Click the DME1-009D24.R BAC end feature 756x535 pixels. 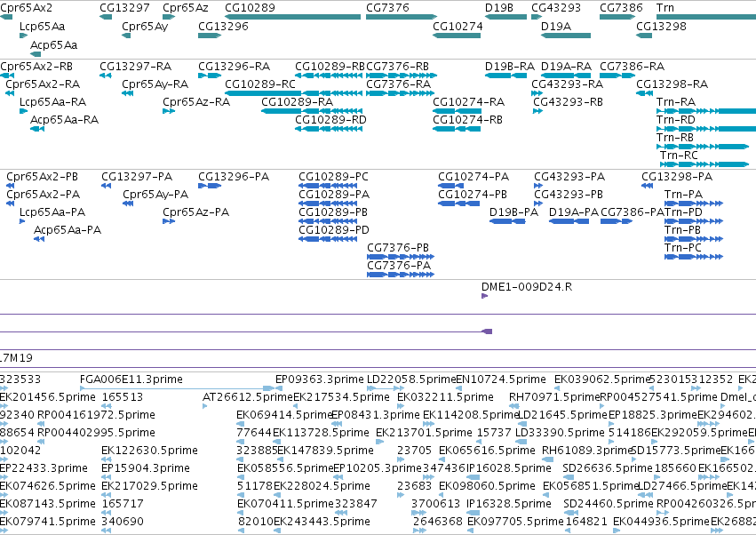(527, 287)
